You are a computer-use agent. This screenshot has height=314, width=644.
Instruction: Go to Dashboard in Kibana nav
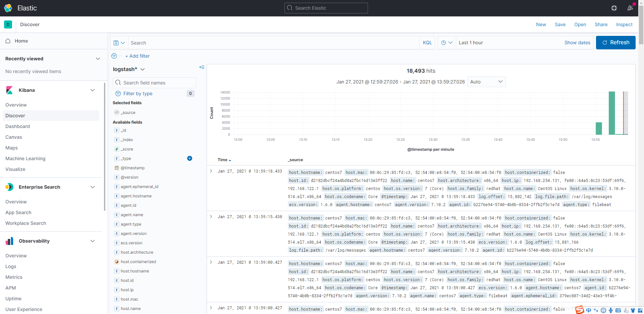pos(17,126)
